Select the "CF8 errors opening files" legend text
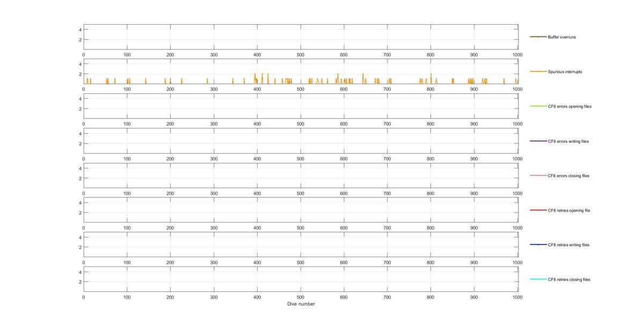The image size is (644, 328). pos(569,106)
